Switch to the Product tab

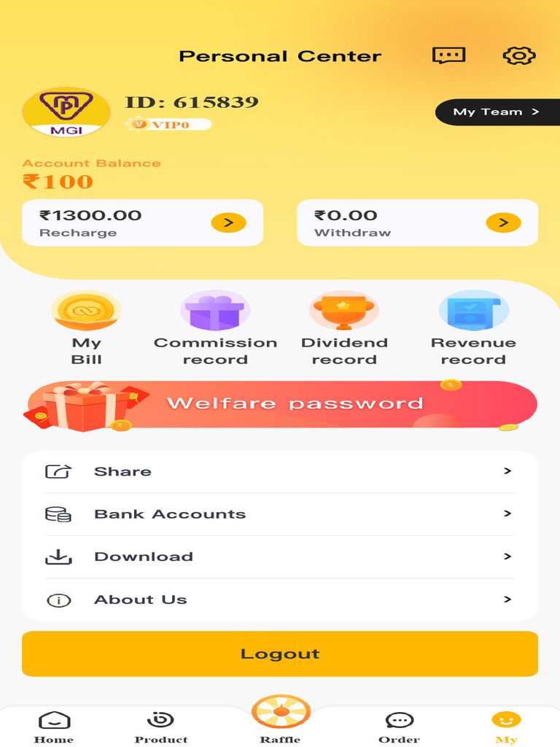point(161,727)
